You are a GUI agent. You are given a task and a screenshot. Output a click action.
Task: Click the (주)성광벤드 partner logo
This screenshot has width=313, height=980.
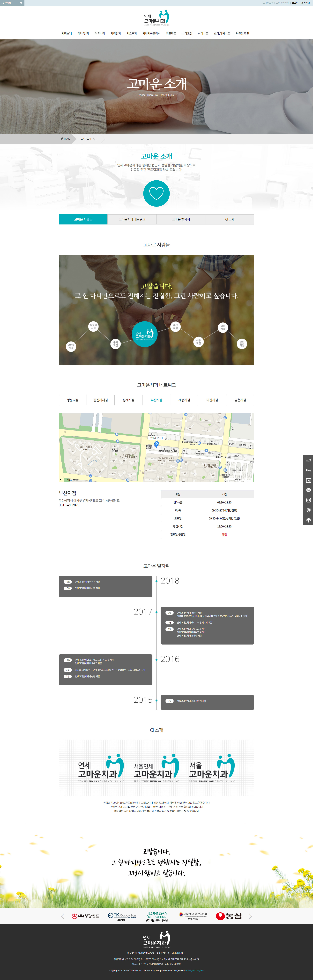click(85, 916)
